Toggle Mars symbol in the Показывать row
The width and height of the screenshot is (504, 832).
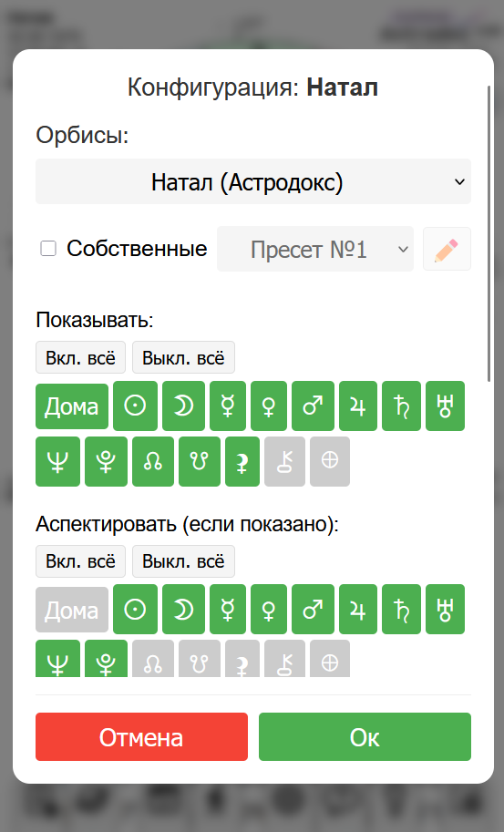point(313,406)
